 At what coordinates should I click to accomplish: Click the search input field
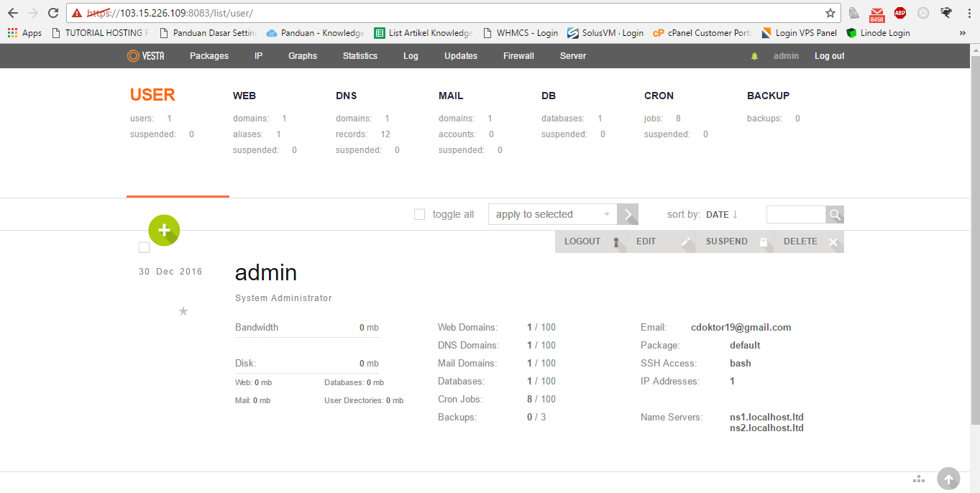796,213
